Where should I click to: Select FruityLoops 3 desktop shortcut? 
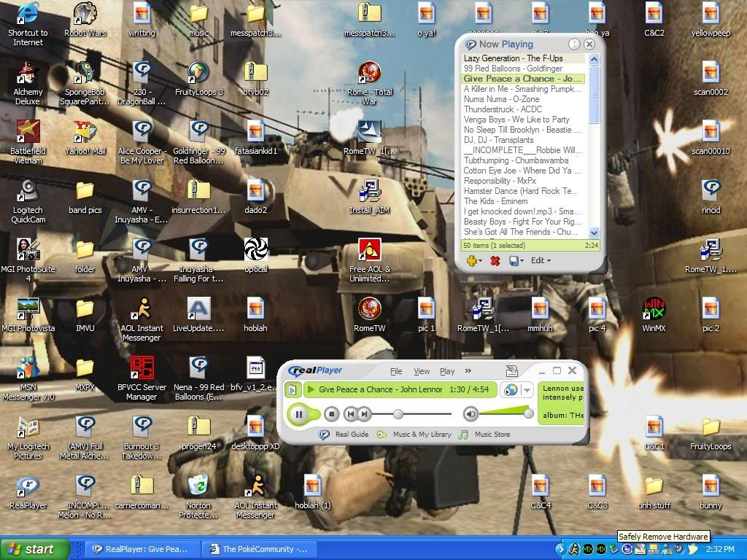[198, 79]
